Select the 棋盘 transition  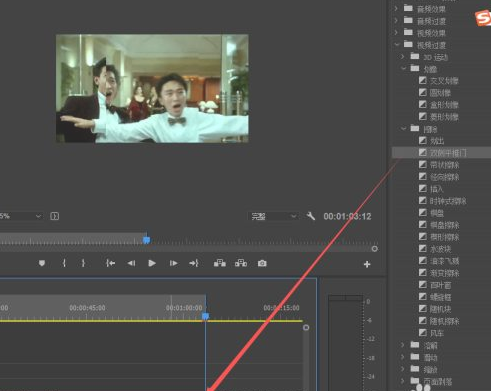[x=436, y=213]
